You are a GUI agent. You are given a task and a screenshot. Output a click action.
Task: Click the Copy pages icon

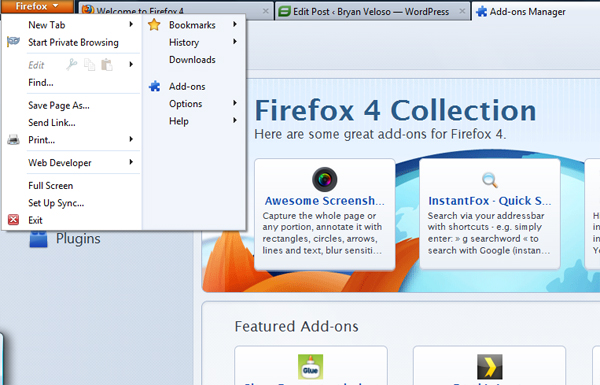90,65
